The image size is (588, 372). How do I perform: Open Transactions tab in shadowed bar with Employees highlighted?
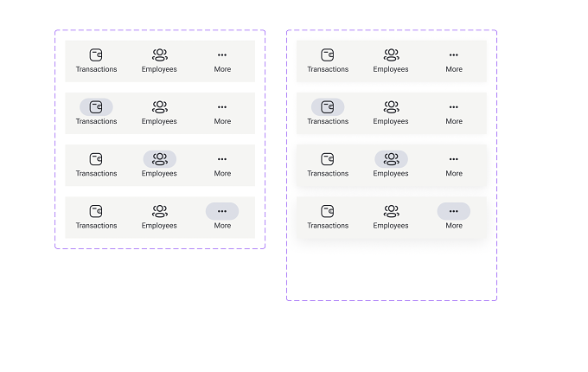pyautogui.click(x=328, y=165)
